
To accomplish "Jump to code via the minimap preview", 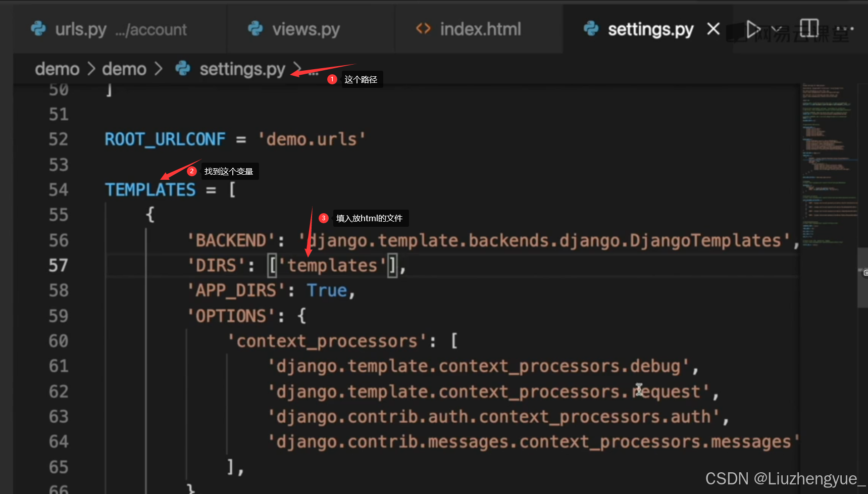I will click(828, 162).
